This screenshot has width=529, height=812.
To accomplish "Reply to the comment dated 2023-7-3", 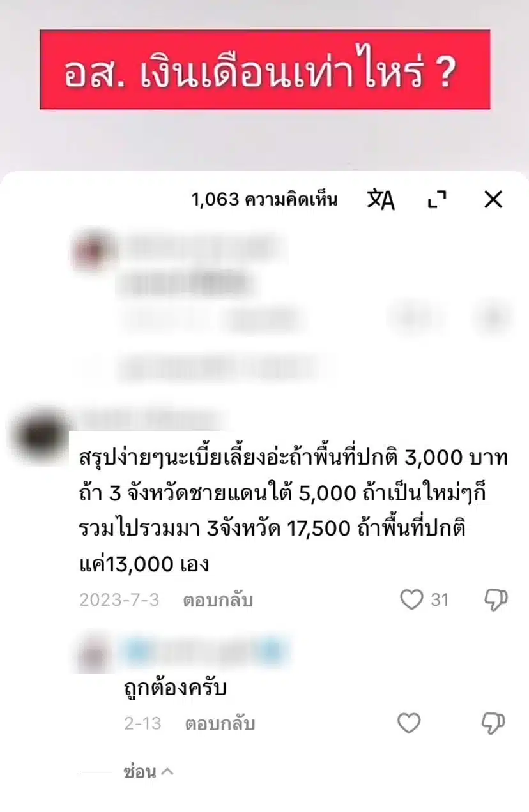I will pos(218,600).
